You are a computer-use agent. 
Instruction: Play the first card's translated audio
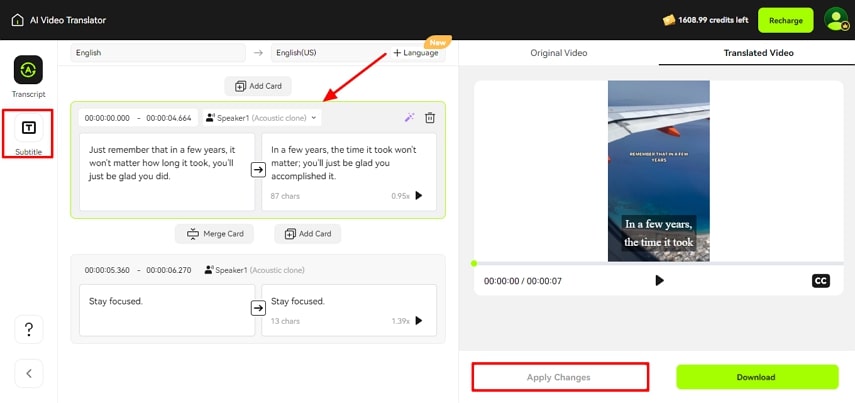419,196
